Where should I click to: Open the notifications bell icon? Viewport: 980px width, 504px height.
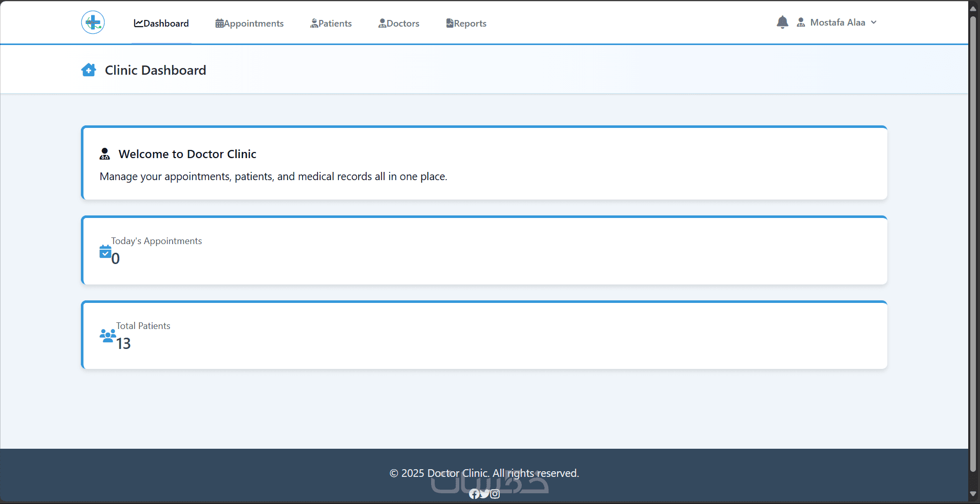coord(782,22)
